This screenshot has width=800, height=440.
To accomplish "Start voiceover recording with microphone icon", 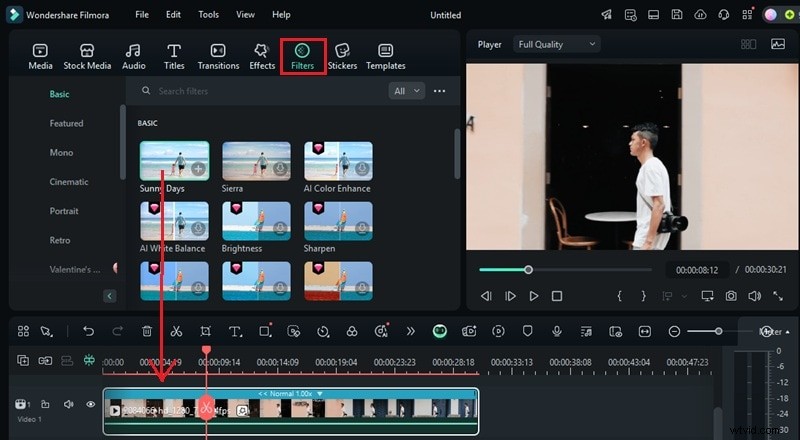I will (x=557, y=331).
